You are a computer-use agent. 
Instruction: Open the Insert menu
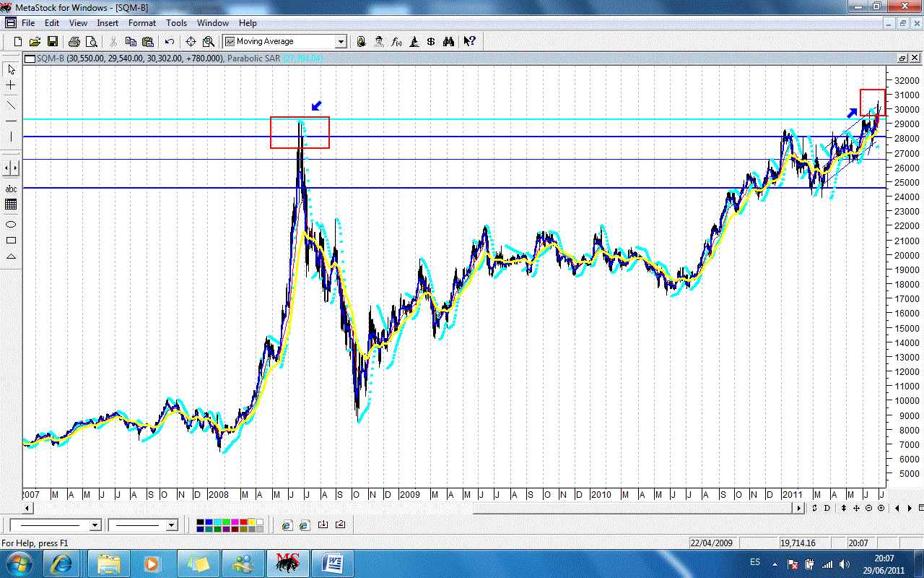[108, 23]
